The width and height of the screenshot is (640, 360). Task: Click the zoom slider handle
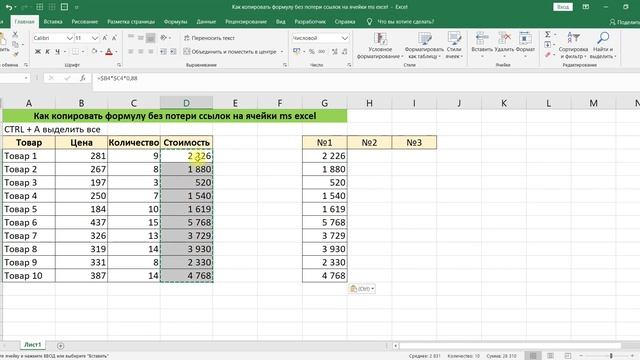click(611, 356)
